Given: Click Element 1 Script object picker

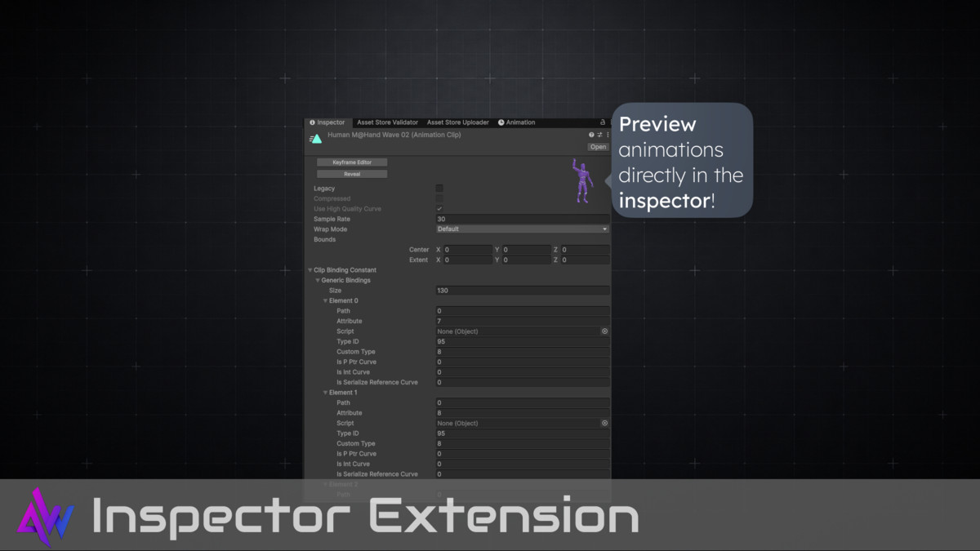Looking at the screenshot, I should 605,423.
